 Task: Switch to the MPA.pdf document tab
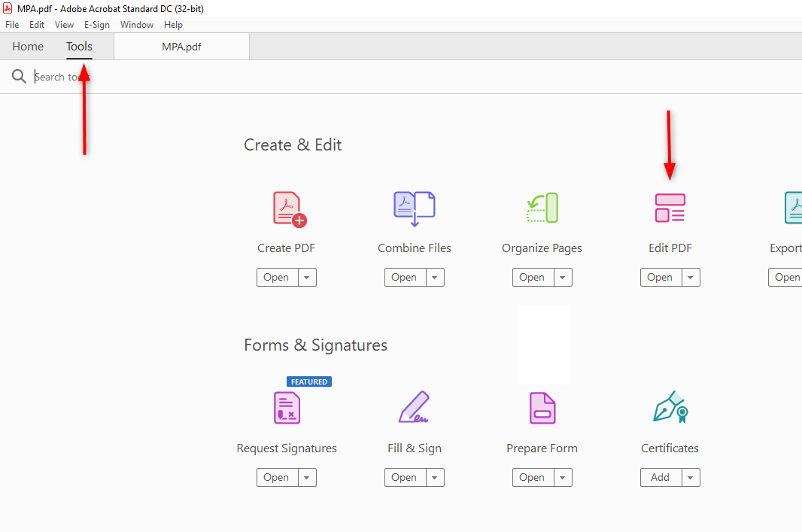(x=181, y=47)
